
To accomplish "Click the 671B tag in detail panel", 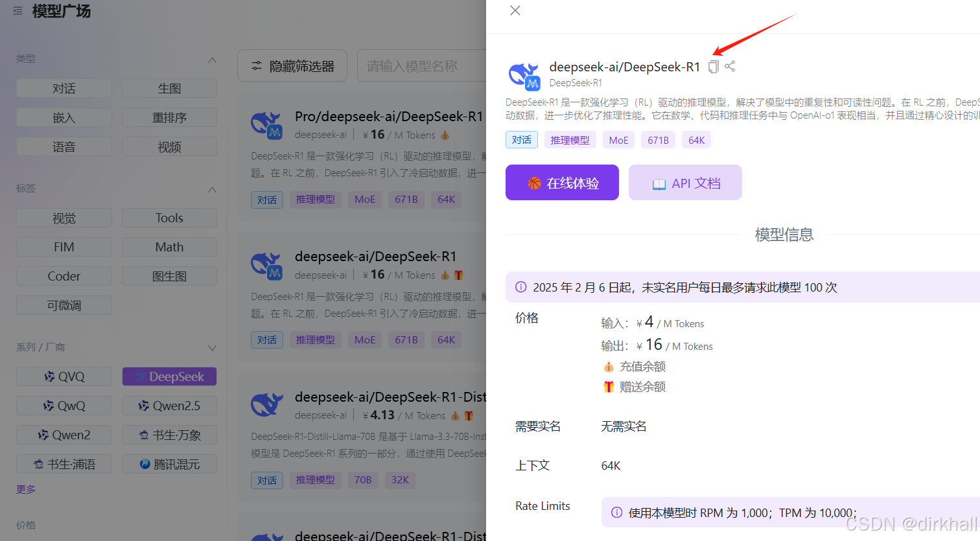I will pos(658,140).
